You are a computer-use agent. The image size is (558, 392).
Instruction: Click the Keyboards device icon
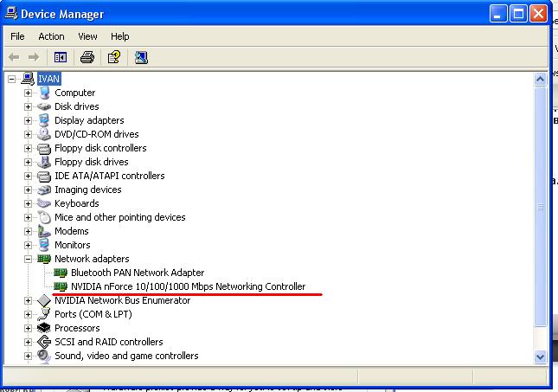45,203
